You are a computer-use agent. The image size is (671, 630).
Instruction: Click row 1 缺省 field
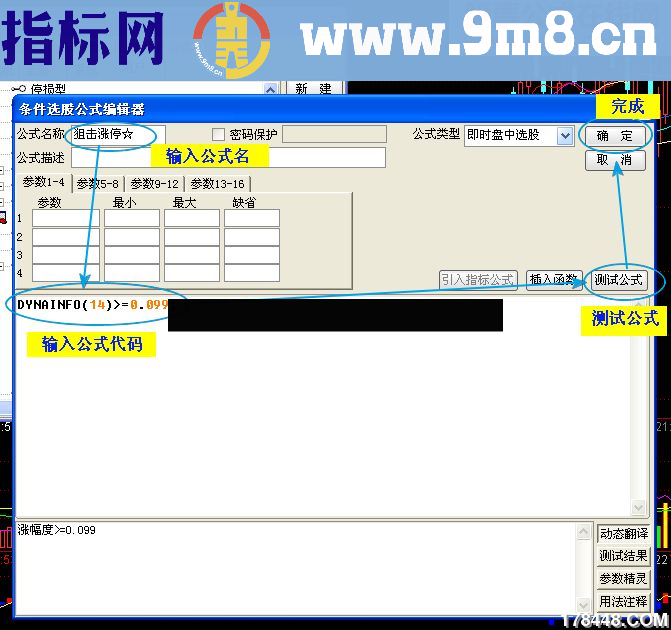pos(252,218)
